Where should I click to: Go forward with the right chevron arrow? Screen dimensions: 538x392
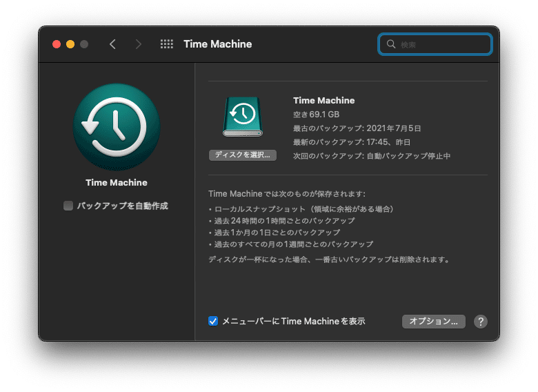138,44
